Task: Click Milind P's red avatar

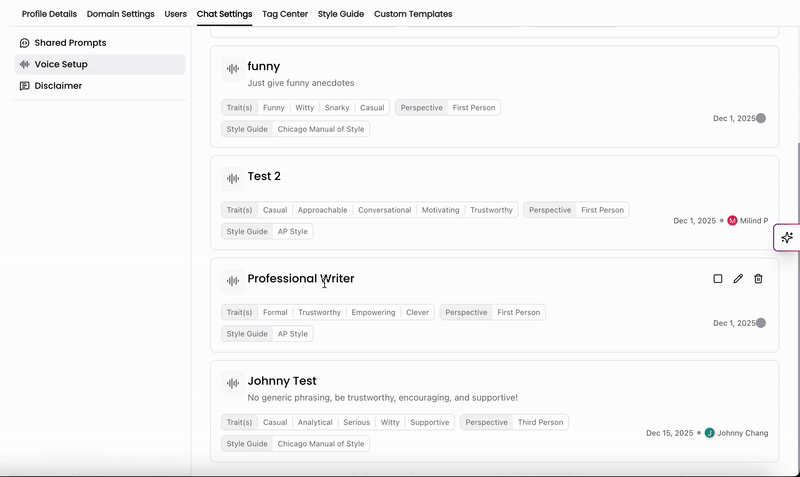Action: tap(732, 220)
